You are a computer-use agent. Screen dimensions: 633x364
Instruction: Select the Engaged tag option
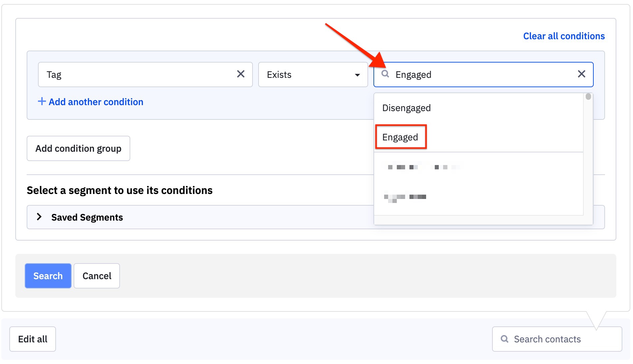coord(400,137)
